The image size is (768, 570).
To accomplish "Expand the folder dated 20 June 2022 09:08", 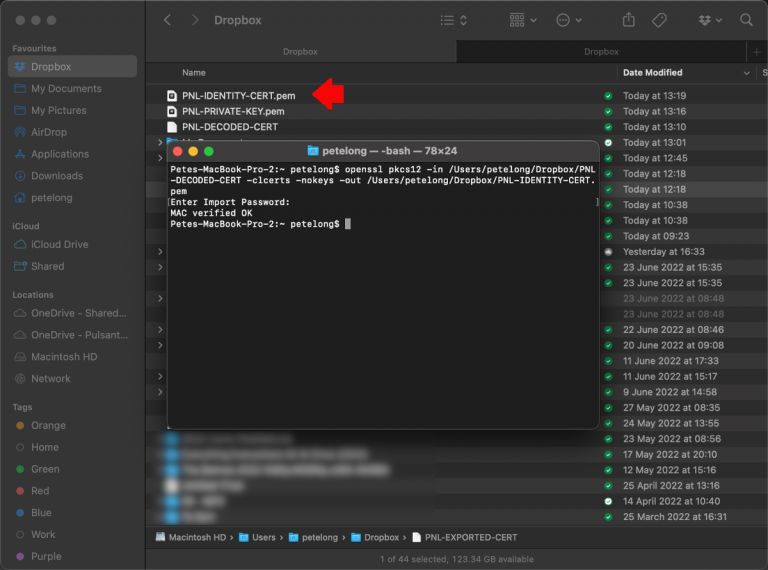I will coord(160,345).
